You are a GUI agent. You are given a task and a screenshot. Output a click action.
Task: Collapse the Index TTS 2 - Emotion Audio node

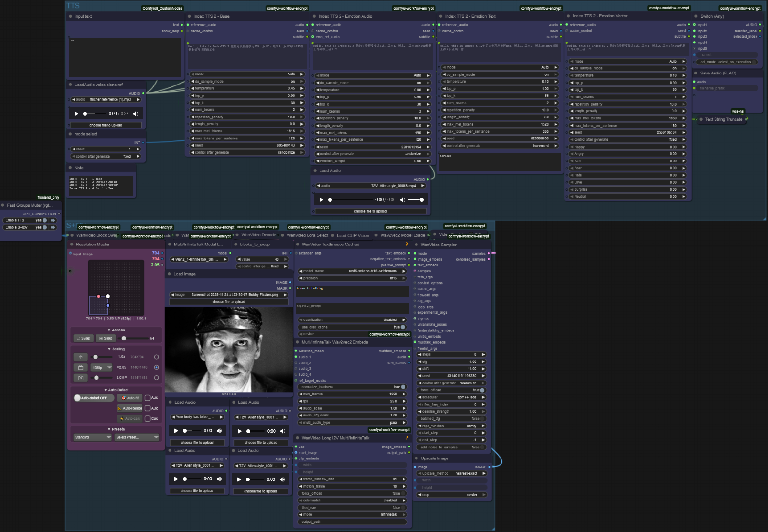[314, 16]
